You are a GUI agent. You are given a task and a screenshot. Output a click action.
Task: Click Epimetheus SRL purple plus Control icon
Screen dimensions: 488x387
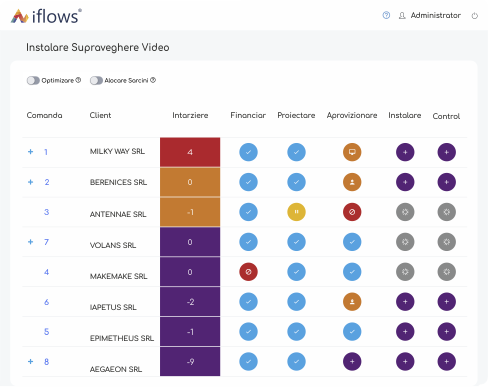pos(447,332)
